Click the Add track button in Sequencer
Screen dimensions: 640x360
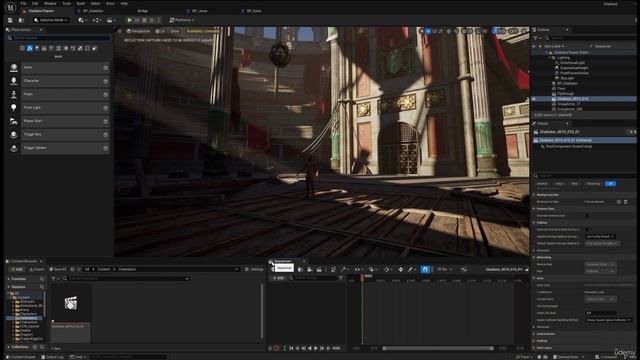278,278
